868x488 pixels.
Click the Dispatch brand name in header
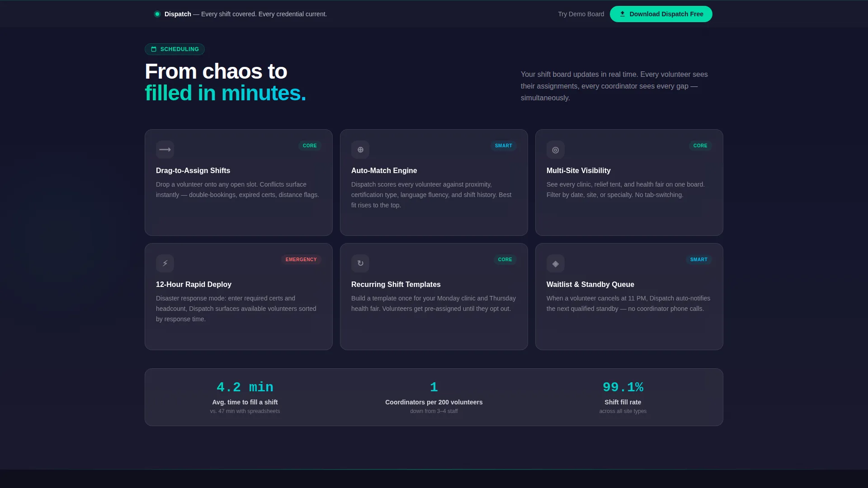178,14
